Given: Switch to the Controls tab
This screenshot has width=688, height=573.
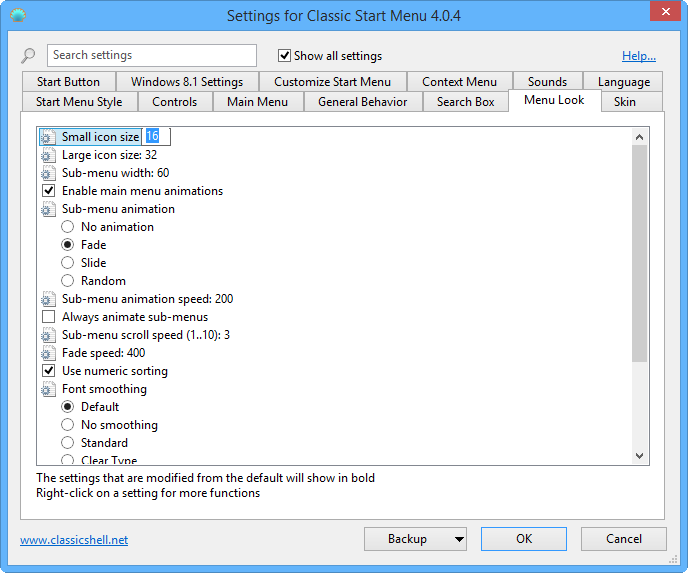Looking at the screenshot, I should click(175, 102).
